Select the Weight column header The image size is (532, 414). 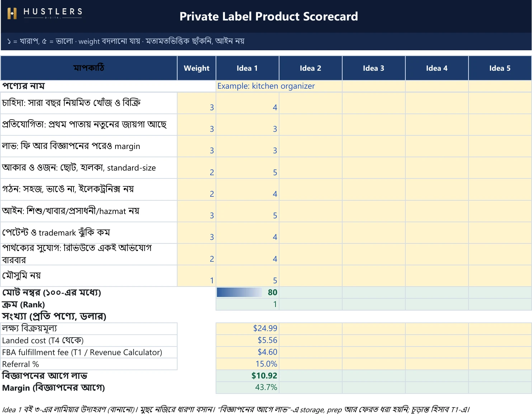[x=197, y=68]
